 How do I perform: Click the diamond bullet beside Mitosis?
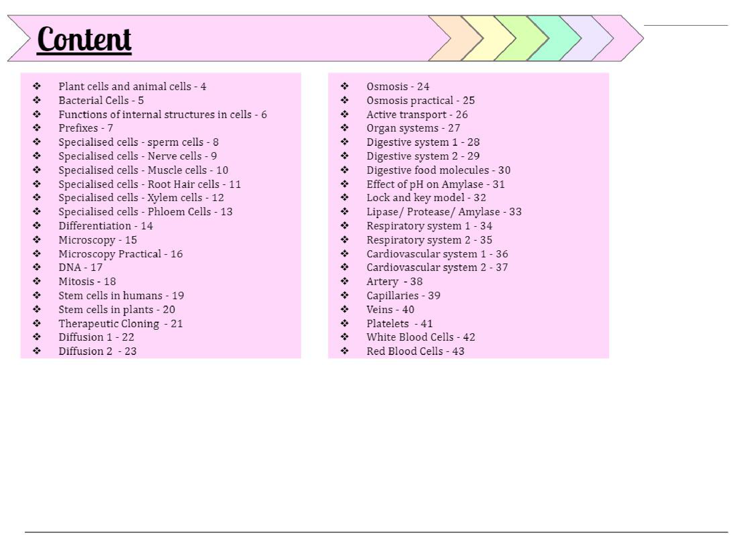click(x=36, y=281)
